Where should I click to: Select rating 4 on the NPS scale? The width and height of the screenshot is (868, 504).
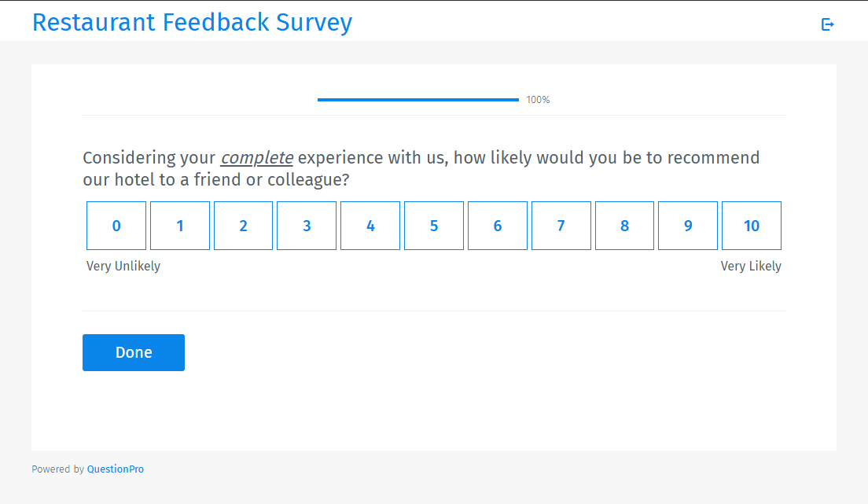(370, 226)
